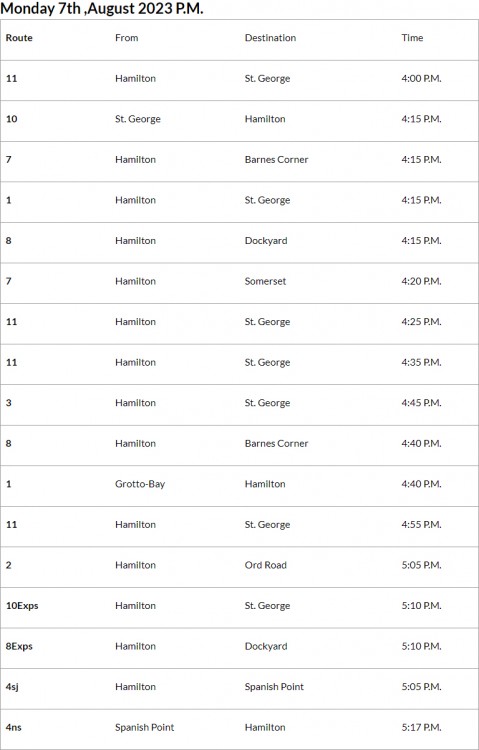Viewport: 479px width, 750px height.
Task: Click the From column header
Action: click(127, 38)
